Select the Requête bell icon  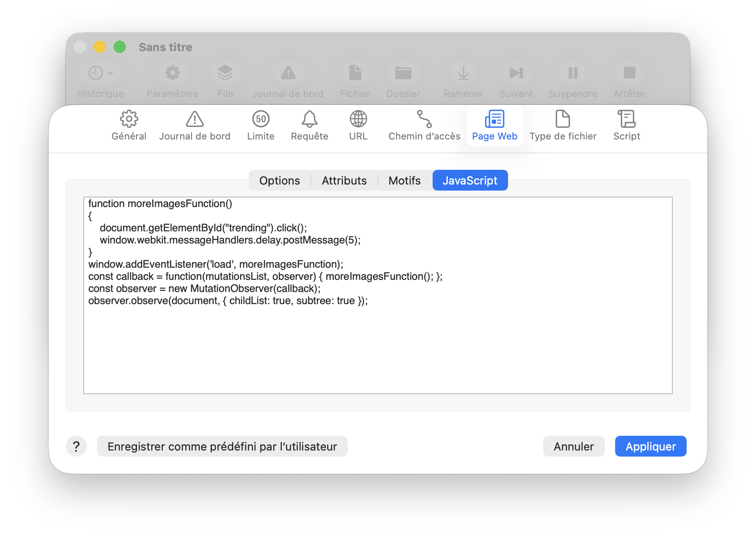[x=310, y=119]
